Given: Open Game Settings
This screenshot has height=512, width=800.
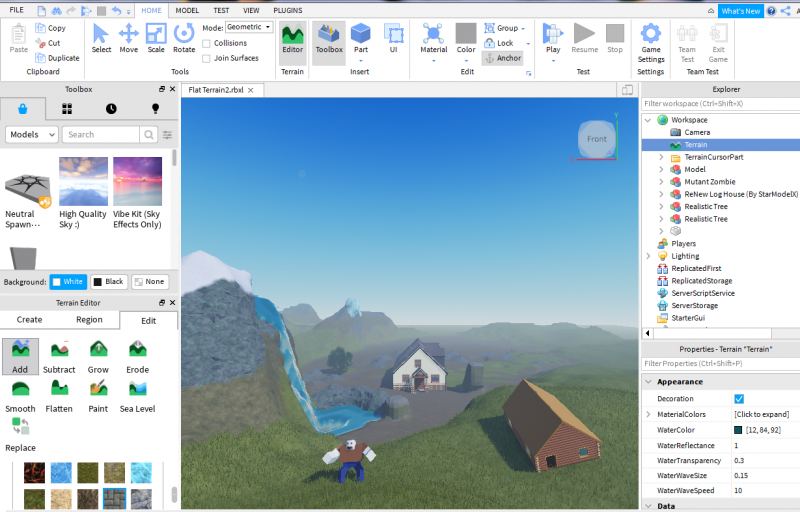Looking at the screenshot, I should pos(651,41).
